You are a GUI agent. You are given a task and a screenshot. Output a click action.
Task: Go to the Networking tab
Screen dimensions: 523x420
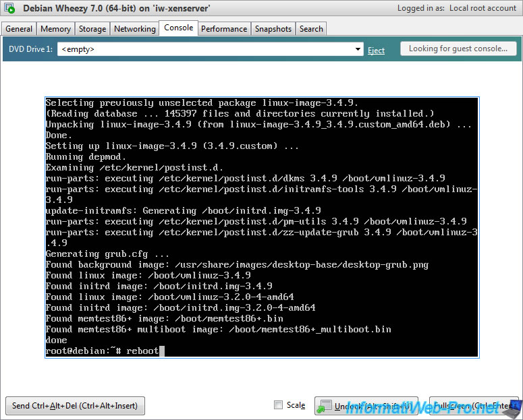[135, 29]
